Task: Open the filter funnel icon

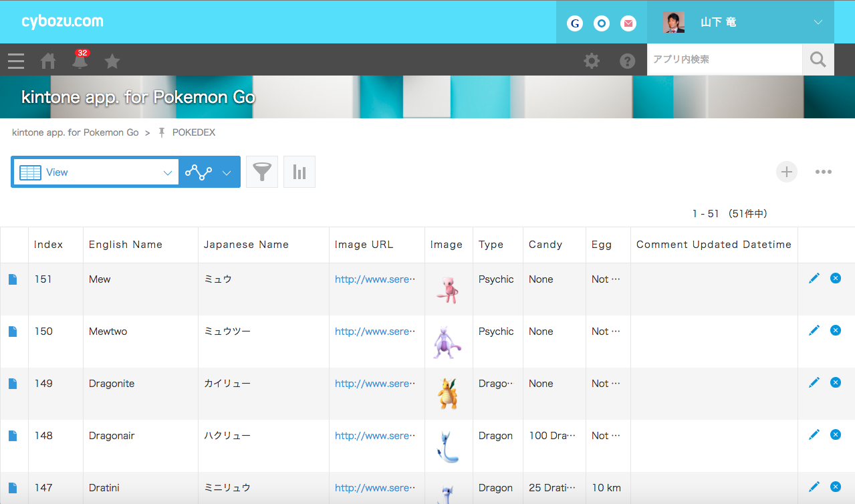Action: click(x=262, y=172)
